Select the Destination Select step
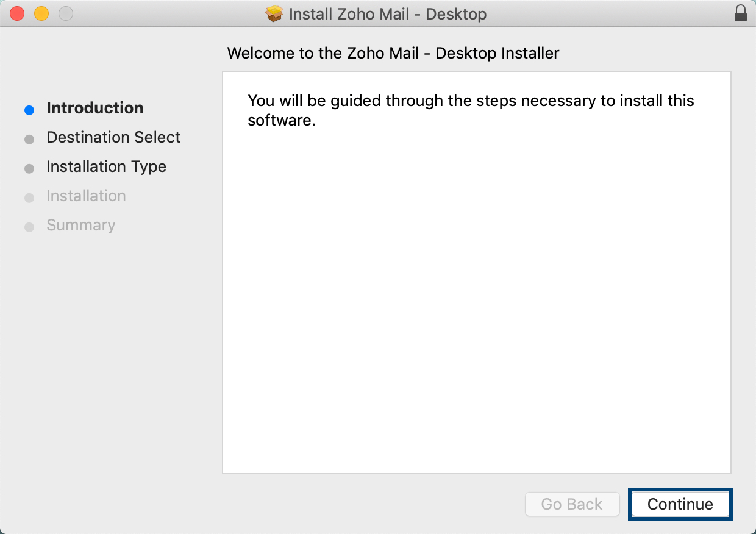 click(x=113, y=137)
